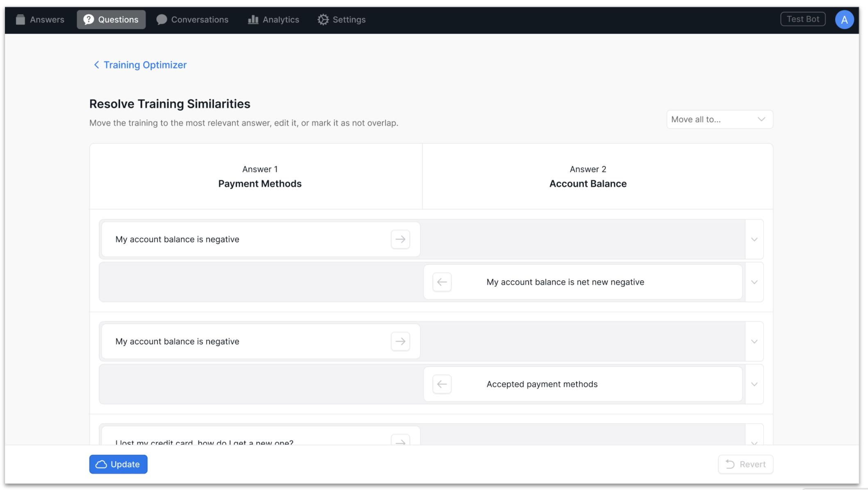The width and height of the screenshot is (868, 490).
Task: Expand options for first negative balance row
Action: click(754, 239)
